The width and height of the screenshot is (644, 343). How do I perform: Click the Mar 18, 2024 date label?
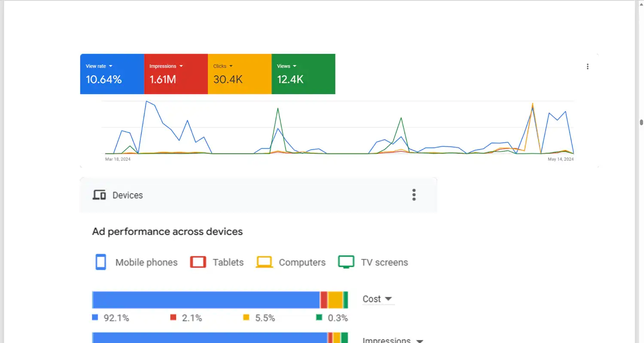tap(118, 159)
